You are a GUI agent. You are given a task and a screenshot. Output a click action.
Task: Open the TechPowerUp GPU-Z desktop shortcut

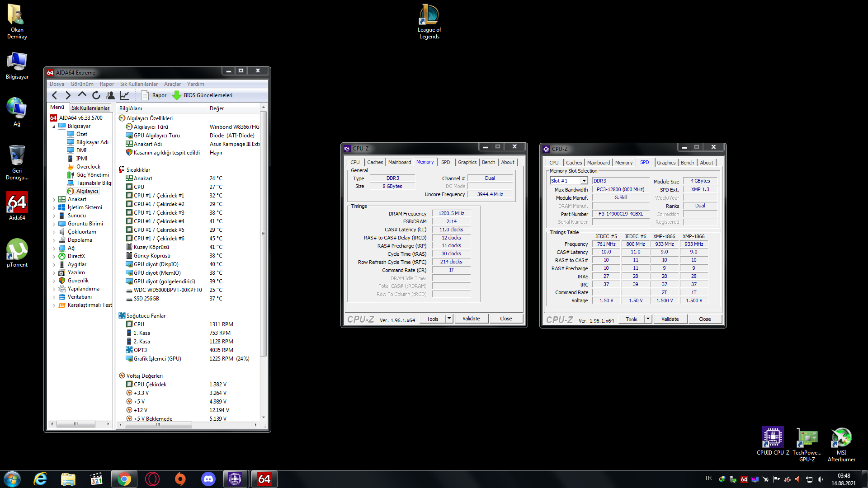pyautogui.click(x=807, y=445)
